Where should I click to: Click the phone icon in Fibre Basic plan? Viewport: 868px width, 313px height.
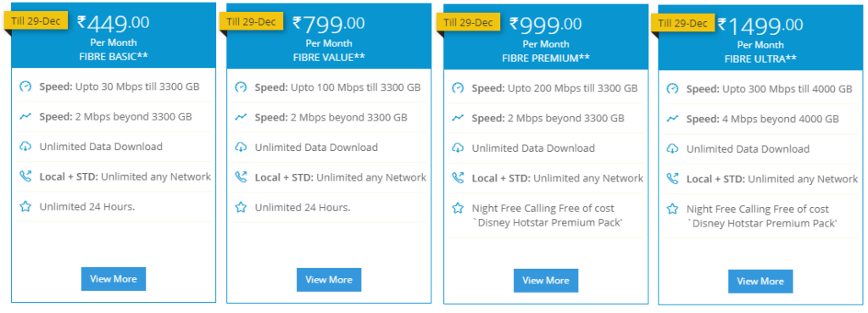coord(25,176)
